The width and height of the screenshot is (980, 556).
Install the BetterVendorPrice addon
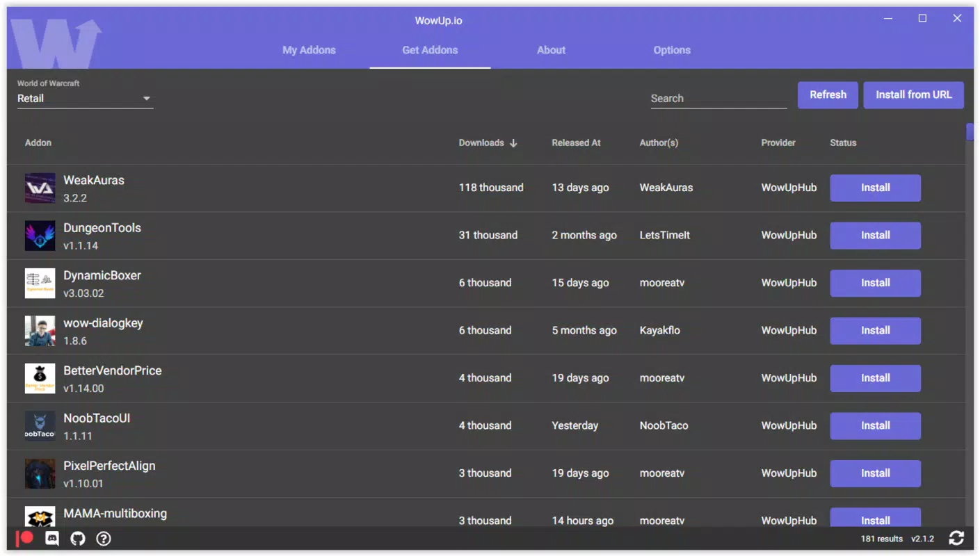(875, 378)
